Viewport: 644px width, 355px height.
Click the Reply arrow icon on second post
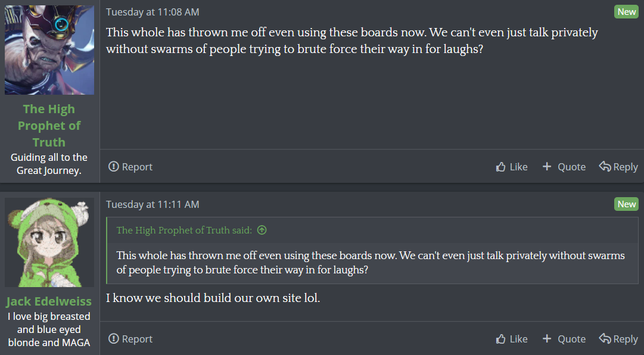tap(605, 338)
